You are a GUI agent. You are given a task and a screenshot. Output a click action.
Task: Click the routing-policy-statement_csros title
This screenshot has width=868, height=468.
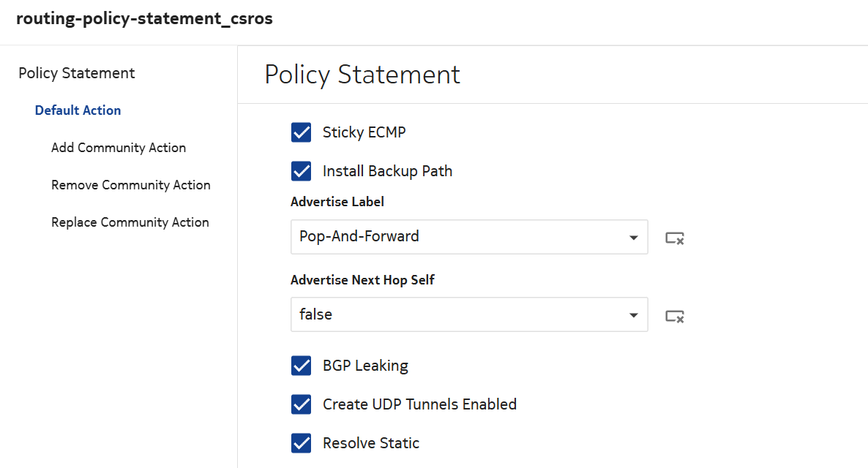(144, 19)
